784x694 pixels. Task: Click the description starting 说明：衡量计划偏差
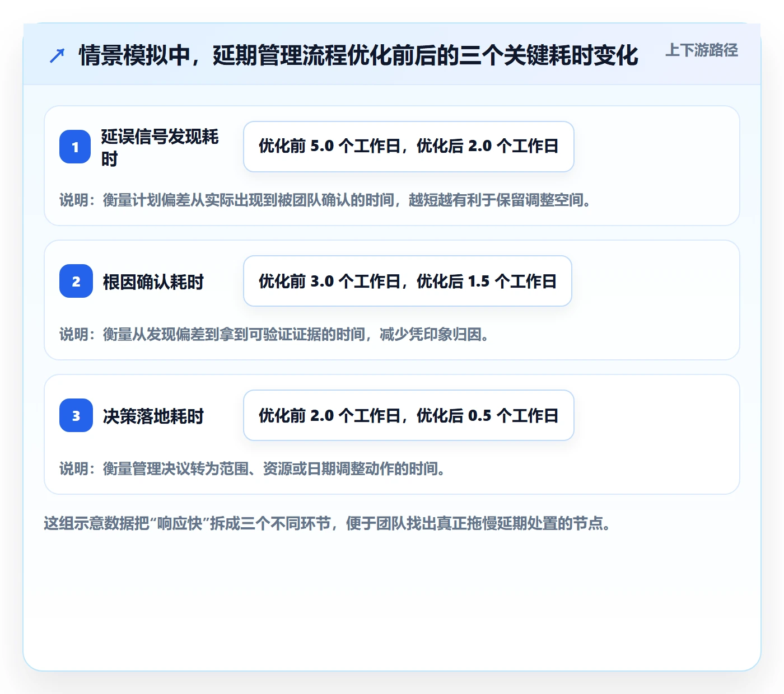tap(326, 200)
